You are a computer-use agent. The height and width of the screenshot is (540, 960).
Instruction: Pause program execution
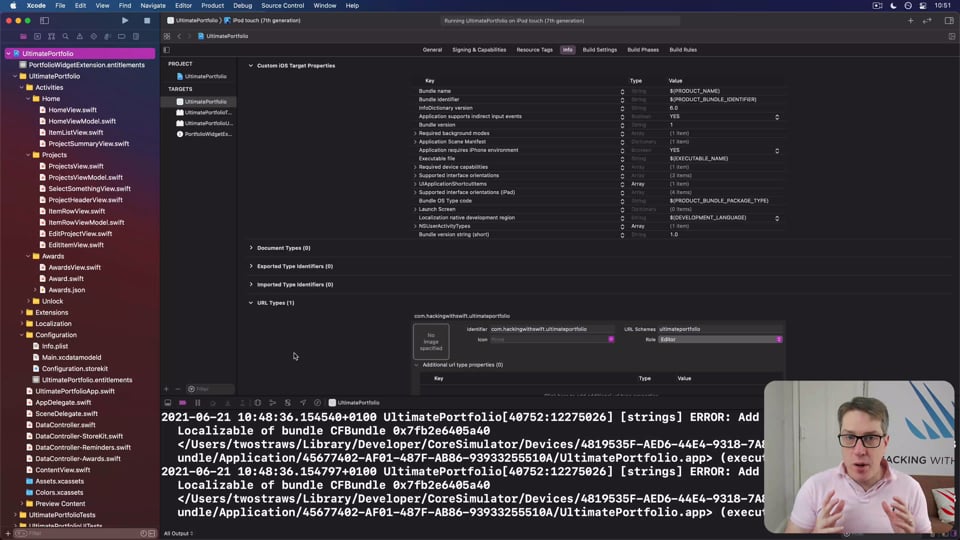198,403
